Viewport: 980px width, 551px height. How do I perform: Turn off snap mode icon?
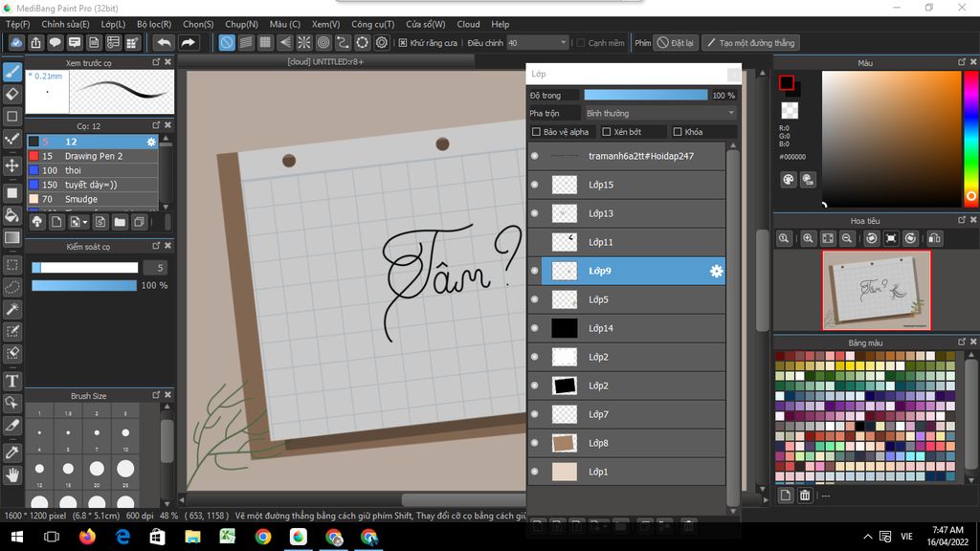pyautogui.click(x=227, y=42)
